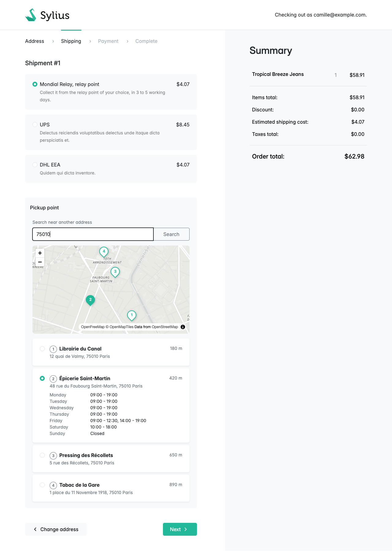392x551 pixels.
Task: Click the camille@example.com checkout notice
Action: [x=321, y=15]
